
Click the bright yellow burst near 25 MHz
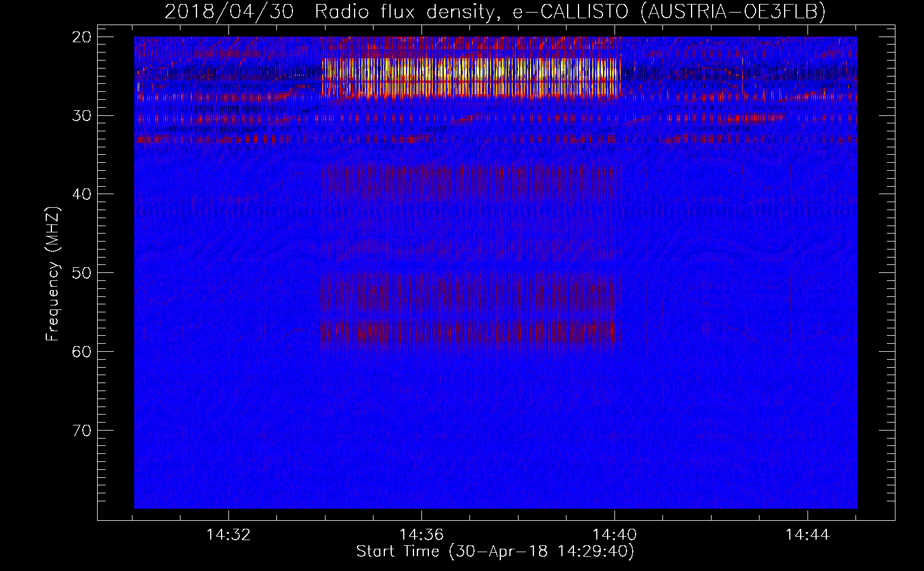coord(471,77)
